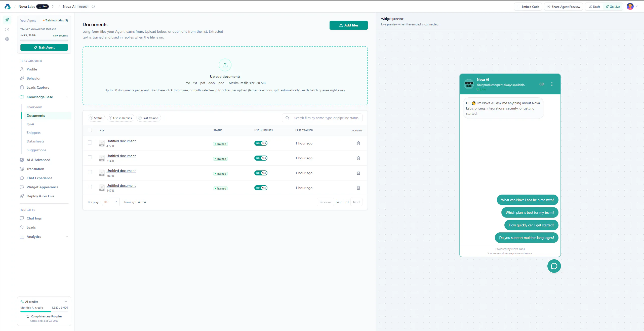The height and width of the screenshot is (331, 644).
Task: Check the box for the 472 B document
Action: 90,142
